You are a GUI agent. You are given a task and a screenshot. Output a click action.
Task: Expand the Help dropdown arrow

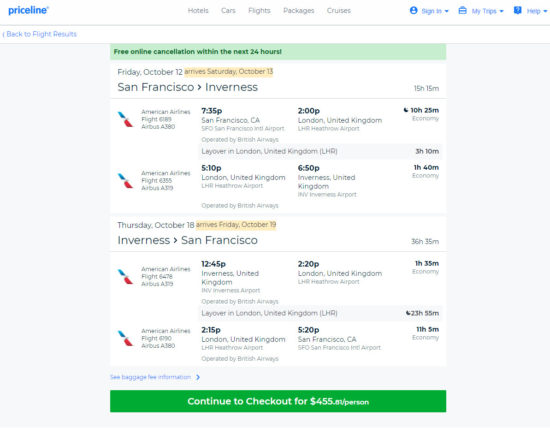[545, 11]
